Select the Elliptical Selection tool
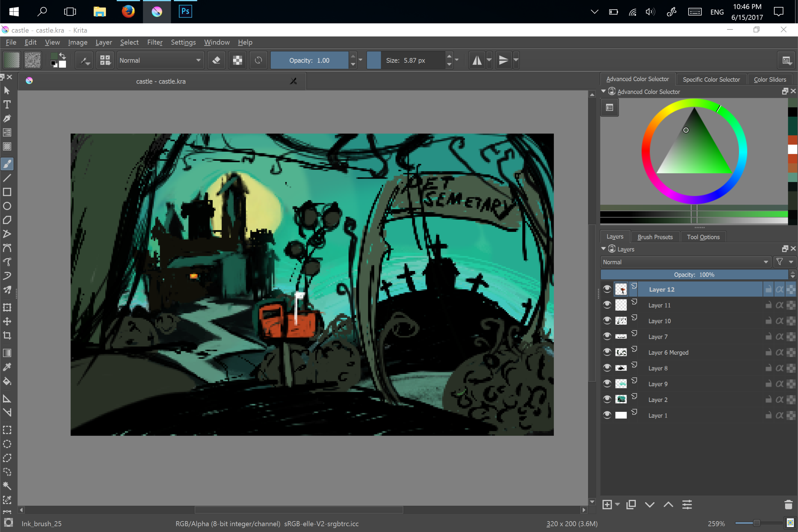Image resolution: width=798 pixels, height=532 pixels. click(x=7, y=444)
